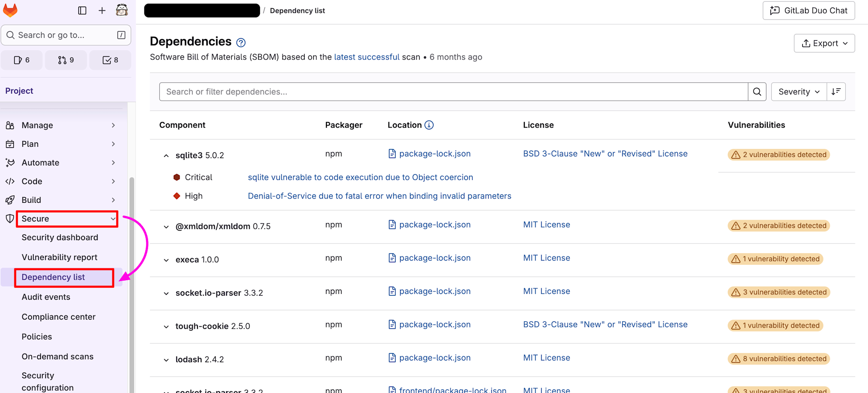The width and height of the screenshot is (868, 393).
Task: Expand the lodash 2.4.2 row
Action: coord(166,360)
